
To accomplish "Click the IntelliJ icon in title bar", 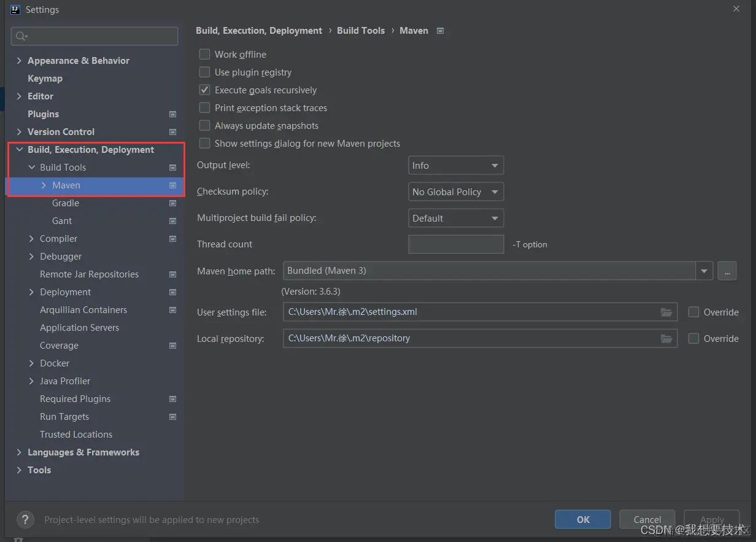I will (x=15, y=10).
